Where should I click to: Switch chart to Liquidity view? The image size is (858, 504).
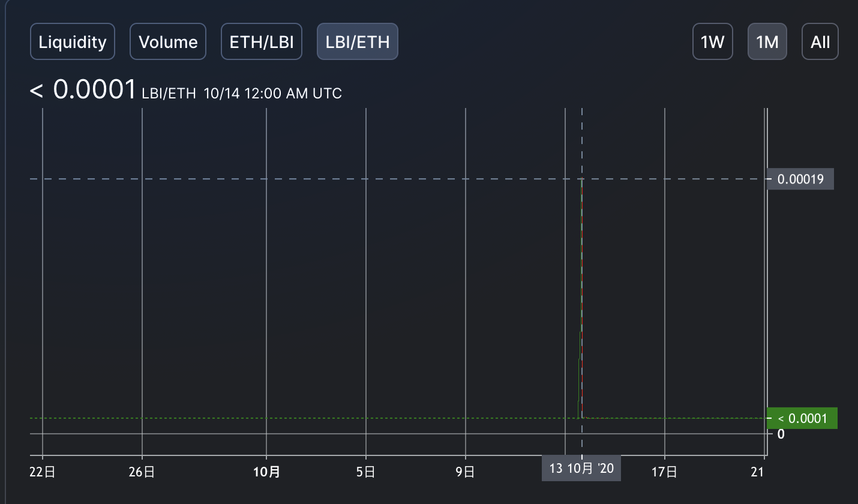tap(73, 41)
